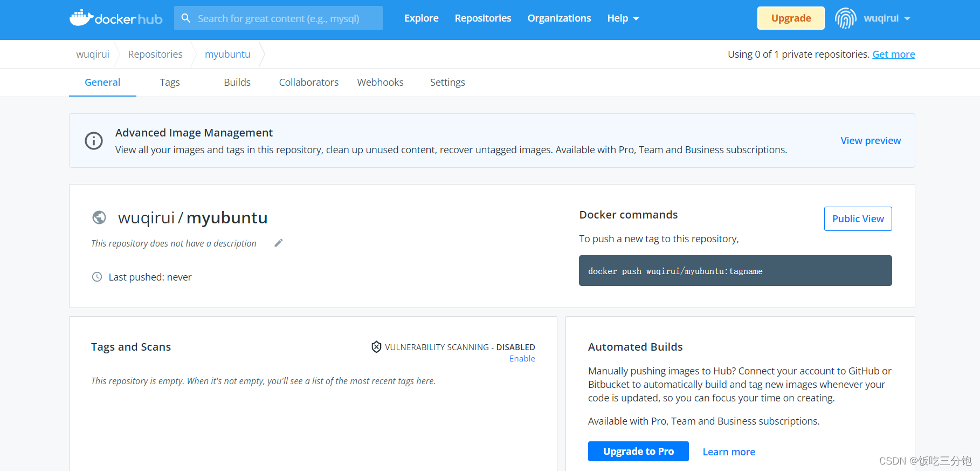Click the View preview link
The width and height of the screenshot is (980, 471).
871,140
